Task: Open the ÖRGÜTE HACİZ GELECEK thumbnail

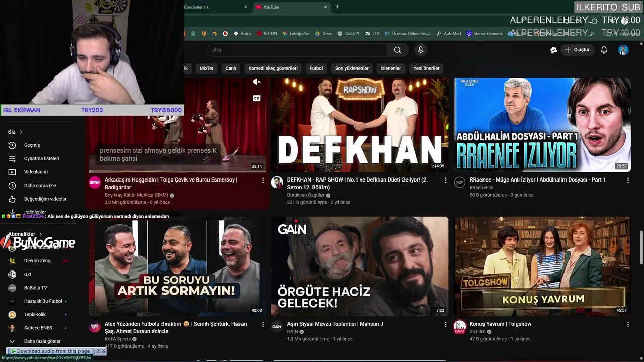Action: coord(359,266)
